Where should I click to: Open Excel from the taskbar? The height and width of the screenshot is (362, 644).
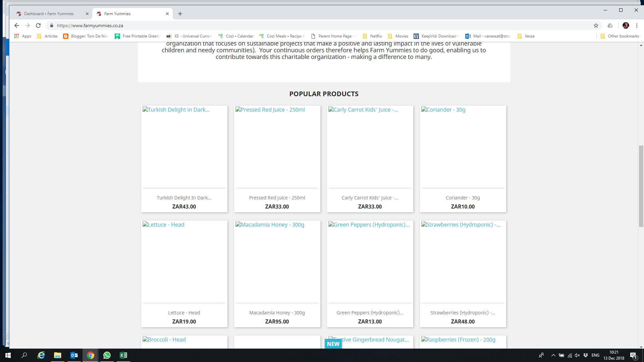(123, 355)
